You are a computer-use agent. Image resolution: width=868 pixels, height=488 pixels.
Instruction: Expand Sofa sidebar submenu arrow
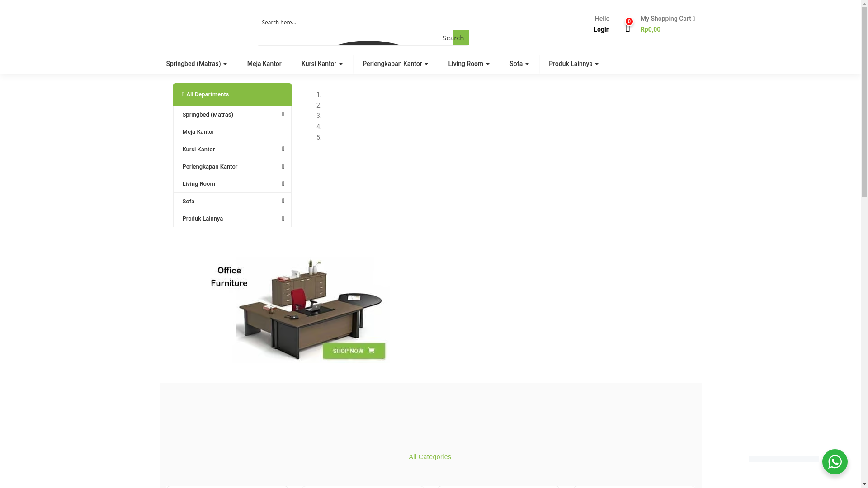[x=283, y=201]
